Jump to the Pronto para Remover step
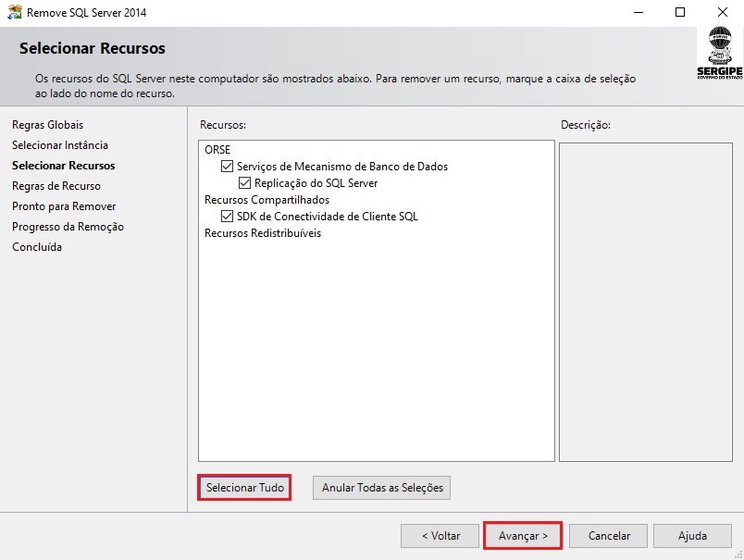 [64, 206]
